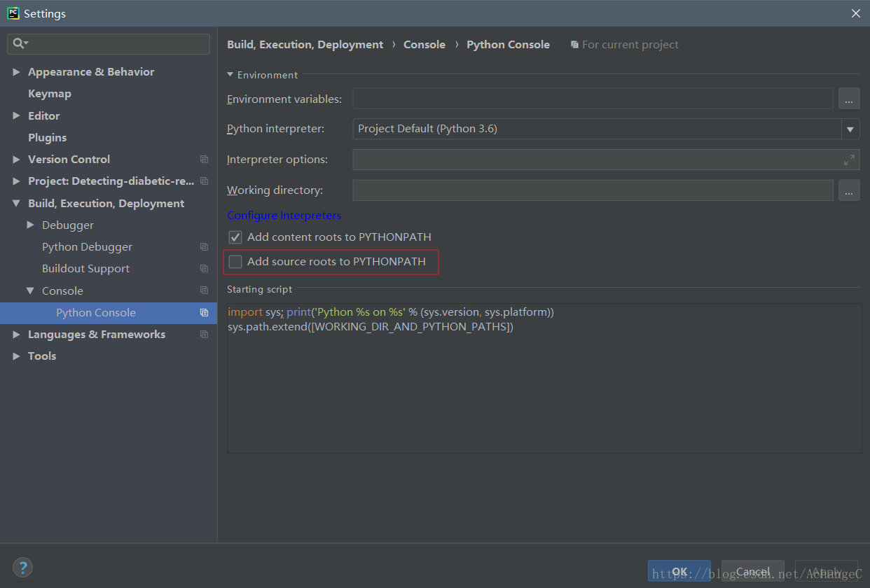Open the Python interpreter dropdown arrow
The image size is (870, 588).
[850, 129]
